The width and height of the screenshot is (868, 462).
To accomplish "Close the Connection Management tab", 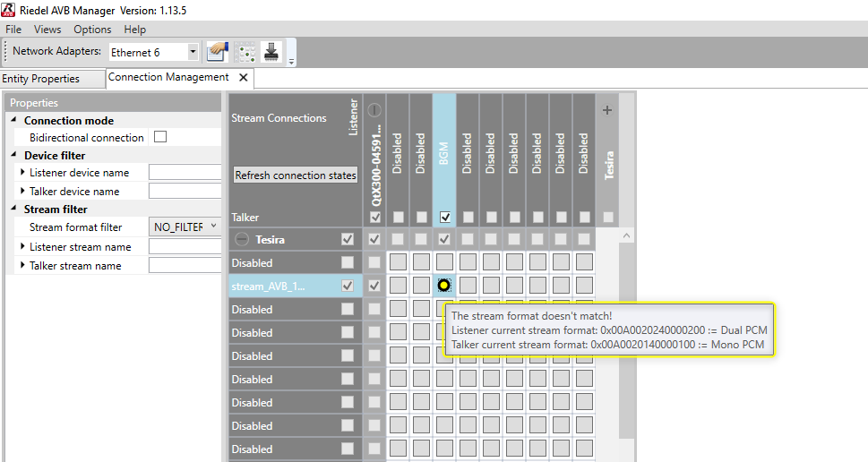I will pyautogui.click(x=243, y=78).
